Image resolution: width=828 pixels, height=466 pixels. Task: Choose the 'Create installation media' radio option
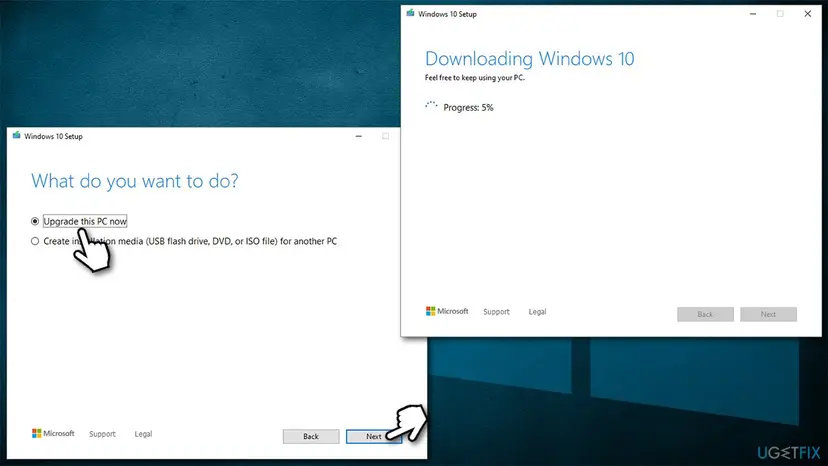pyautogui.click(x=35, y=241)
